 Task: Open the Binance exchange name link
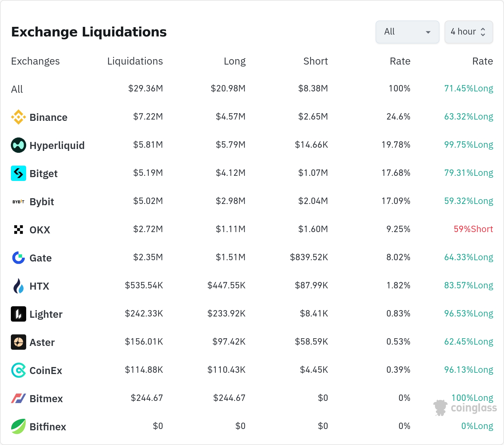point(48,117)
